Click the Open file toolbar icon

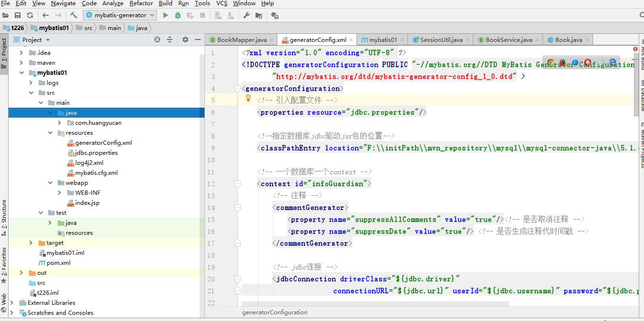coord(6,15)
